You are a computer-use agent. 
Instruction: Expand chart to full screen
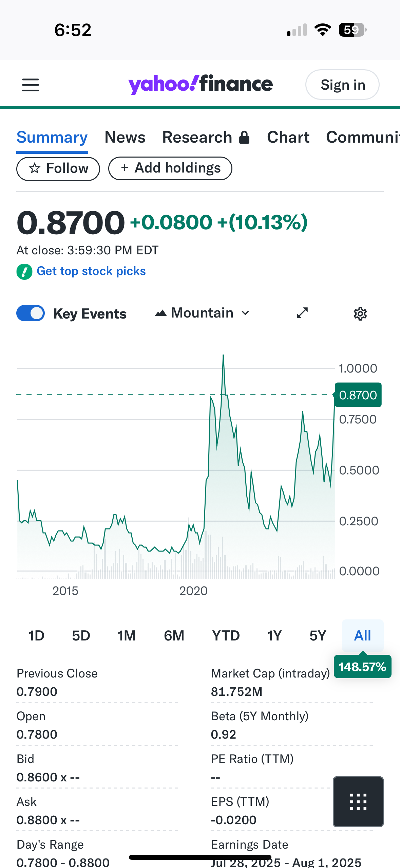(302, 313)
